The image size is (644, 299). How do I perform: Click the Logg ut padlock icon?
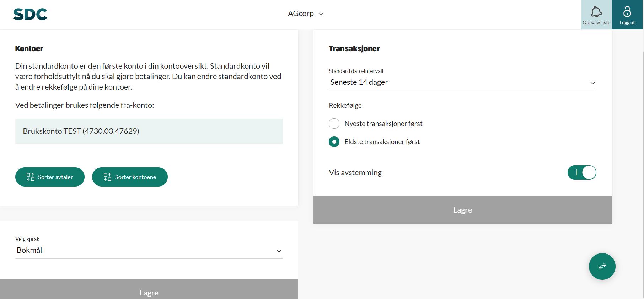coord(627,11)
